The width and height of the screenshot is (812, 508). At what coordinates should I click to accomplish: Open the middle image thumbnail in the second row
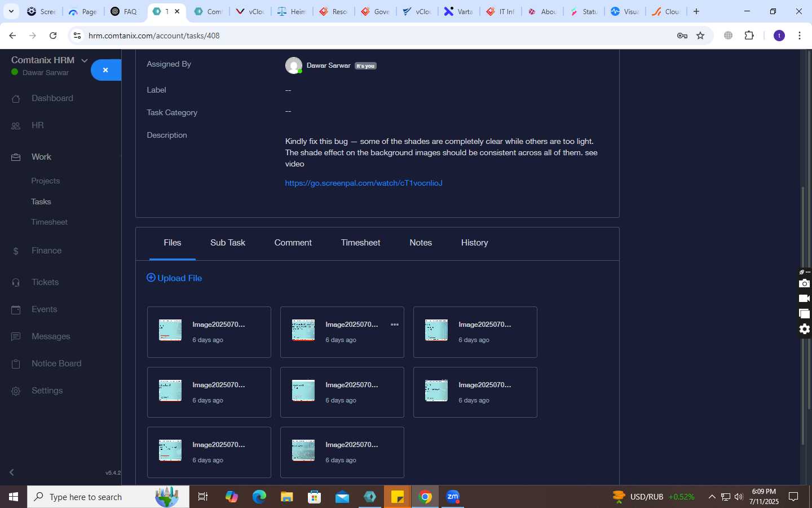(x=303, y=391)
